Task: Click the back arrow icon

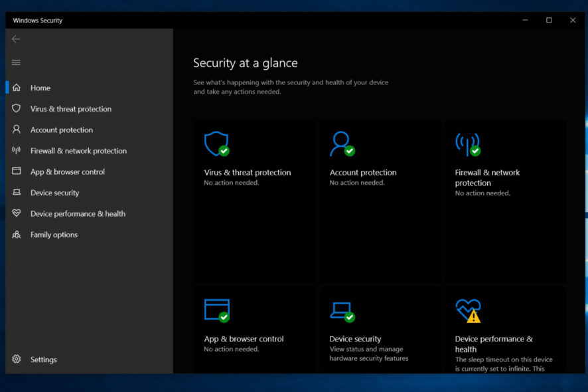Action: click(16, 39)
